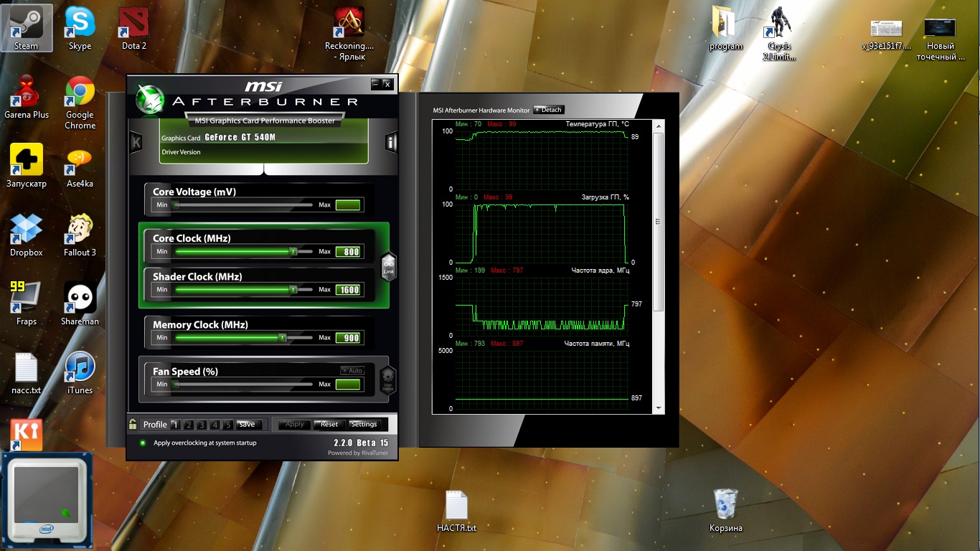Click the Shader Clock value field 1600

coord(348,290)
